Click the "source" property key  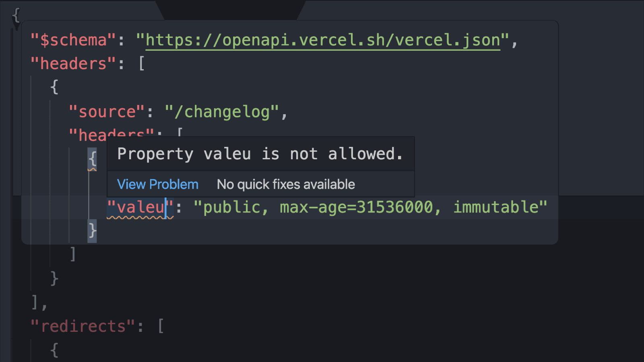[107, 112]
